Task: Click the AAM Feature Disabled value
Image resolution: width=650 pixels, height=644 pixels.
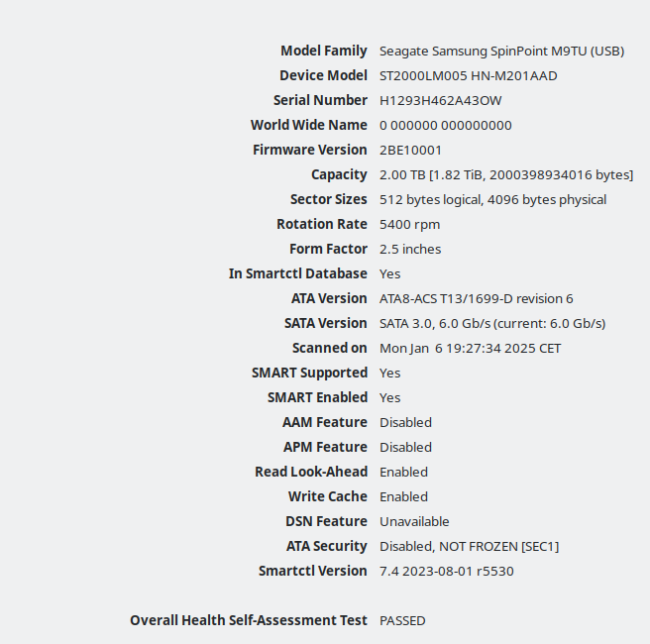Action: [405, 423]
